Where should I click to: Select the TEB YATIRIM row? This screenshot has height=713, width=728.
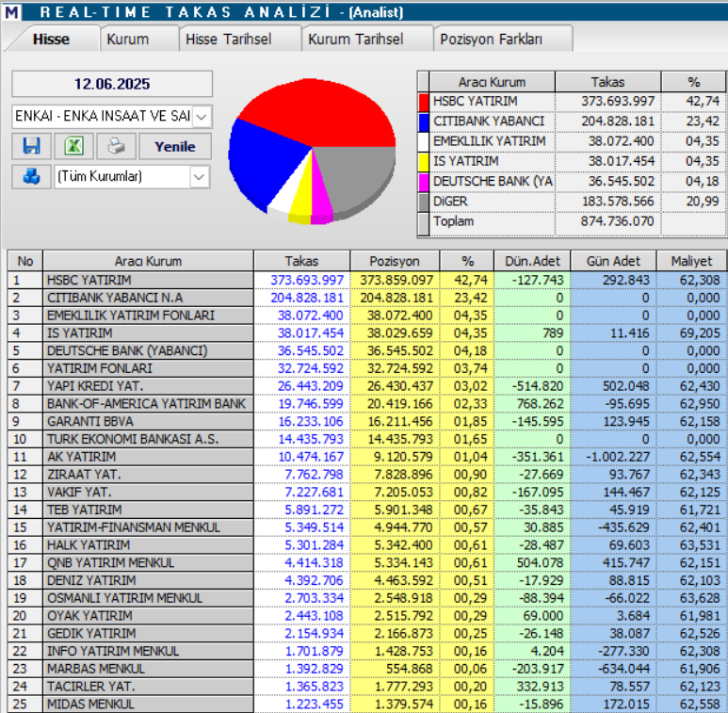coord(367,510)
